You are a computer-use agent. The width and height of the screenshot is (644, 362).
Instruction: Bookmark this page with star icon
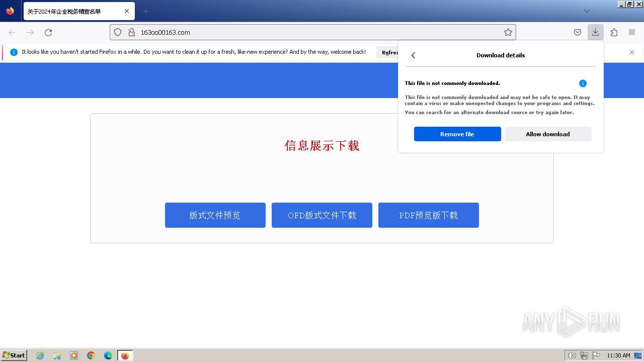[508, 32]
